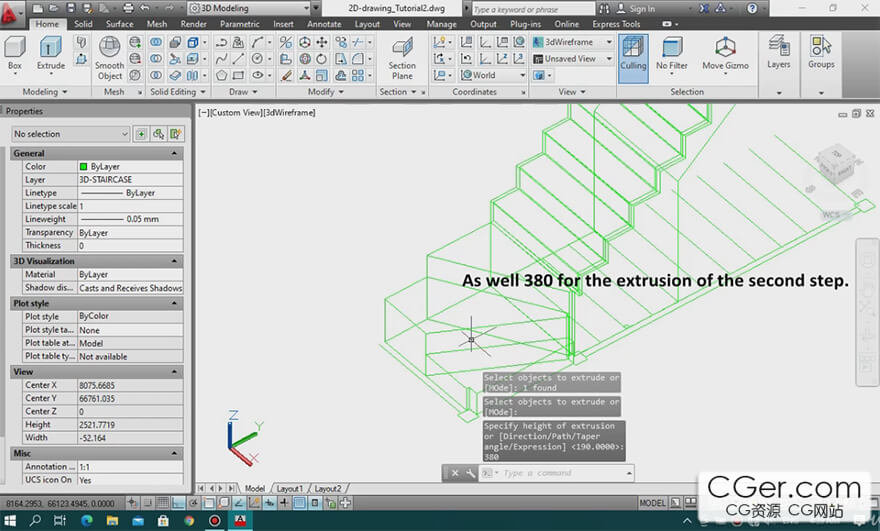880x531 pixels.
Task: Toggle the Culling selection option
Action: [x=633, y=58]
